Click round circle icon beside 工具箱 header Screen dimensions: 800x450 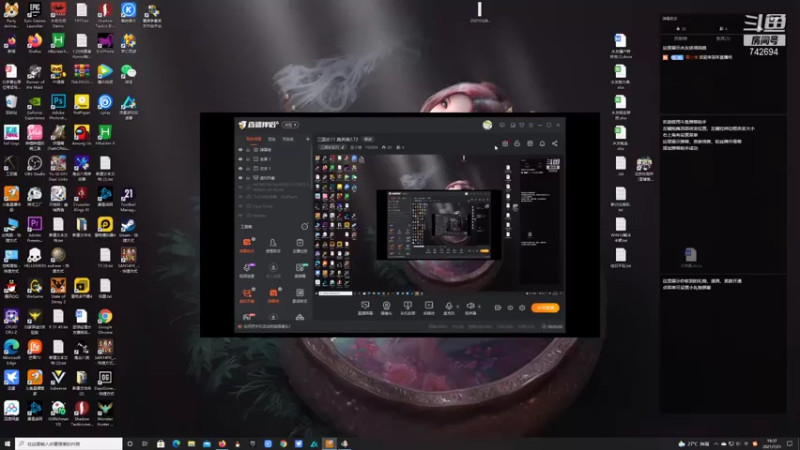coord(305,226)
